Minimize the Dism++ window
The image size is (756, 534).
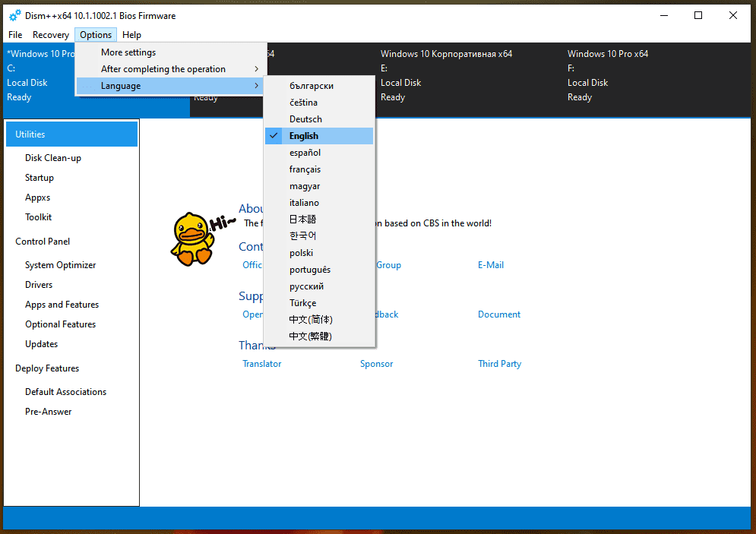click(664, 15)
